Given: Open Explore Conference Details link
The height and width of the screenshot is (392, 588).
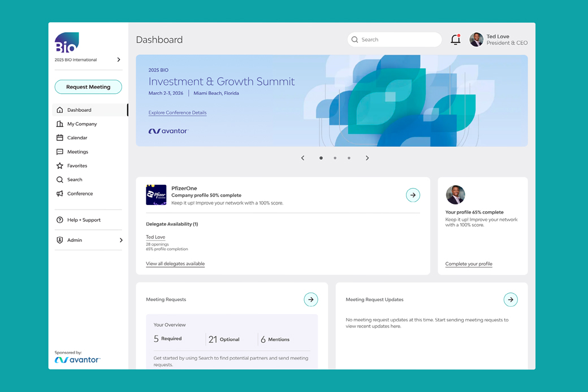Looking at the screenshot, I should 178,112.
